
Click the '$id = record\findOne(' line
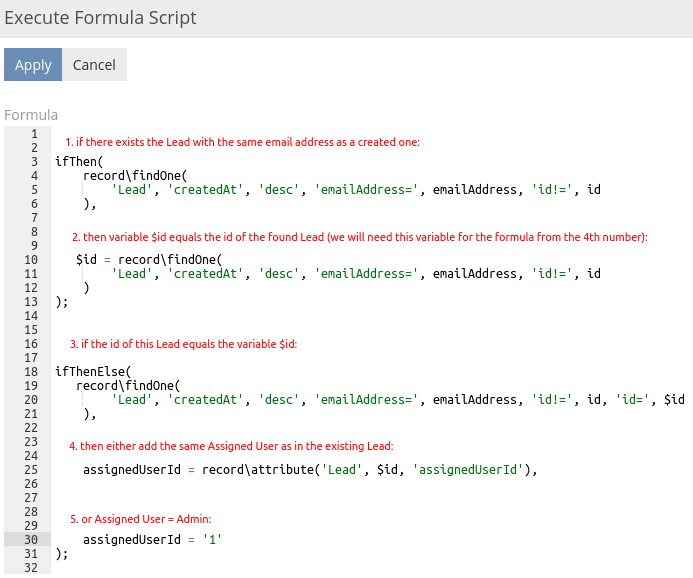tap(142, 259)
